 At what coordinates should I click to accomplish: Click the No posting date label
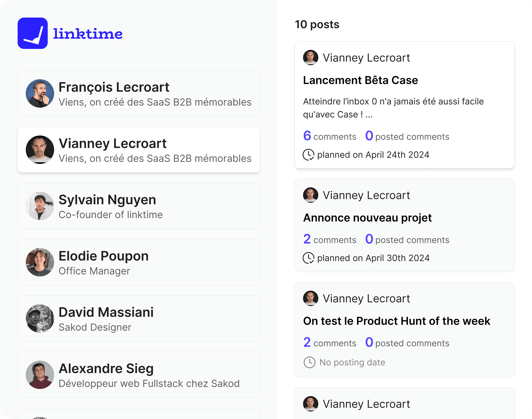(x=352, y=362)
